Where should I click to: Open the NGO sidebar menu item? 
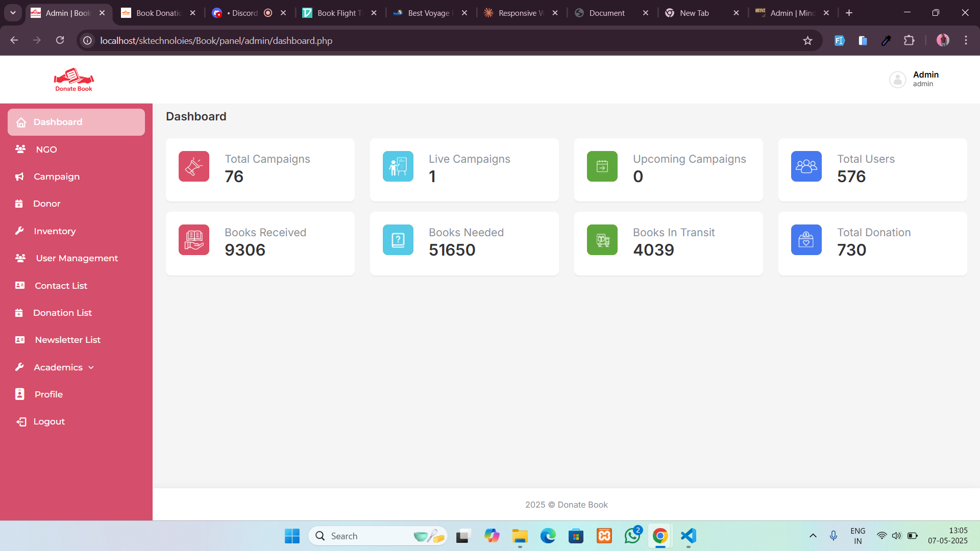(46, 149)
